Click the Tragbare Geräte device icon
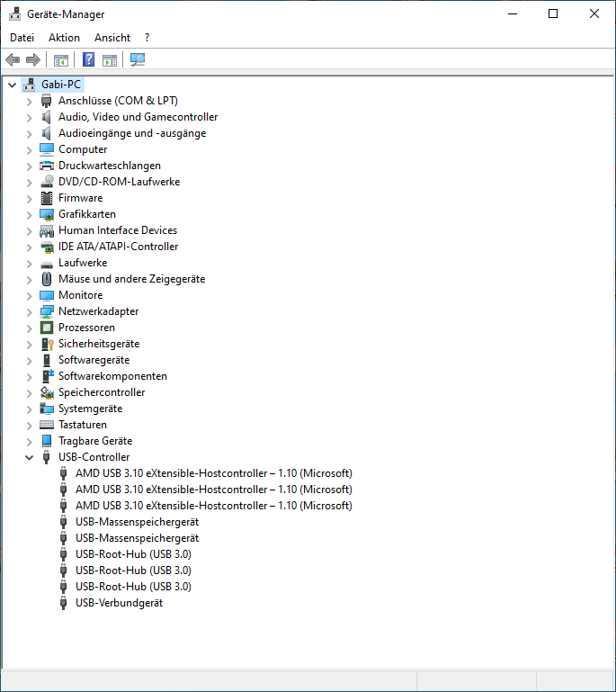Viewport: 616px width, 692px height. pos(46,441)
